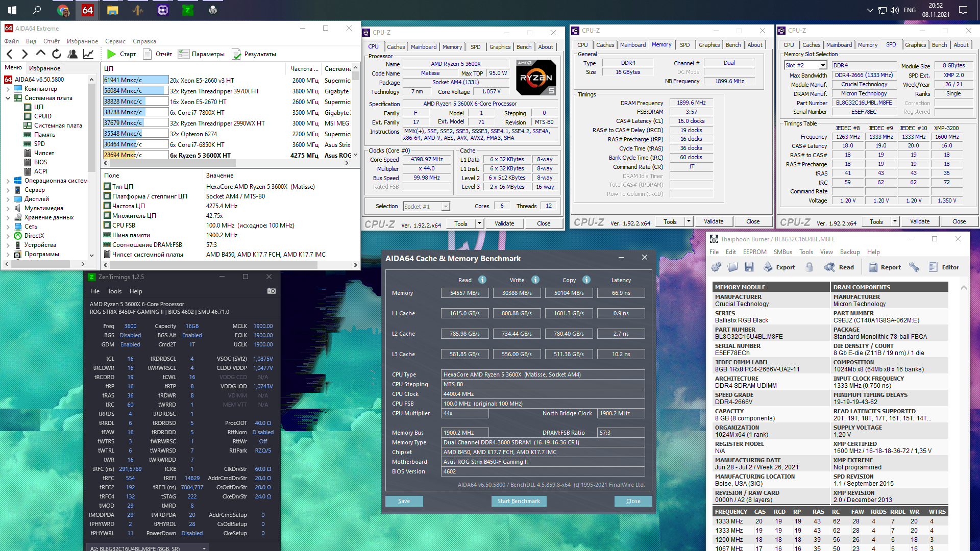Click the Thaiphoon Burner wrench icon
Screen dimensions: 980x551
coord(914,267)
